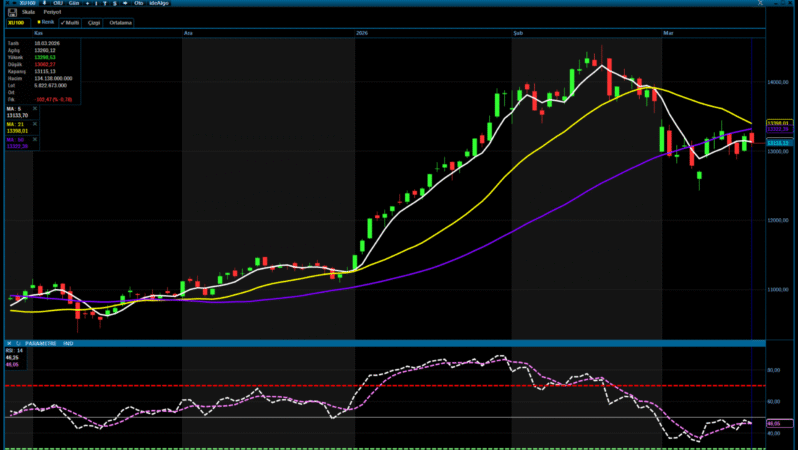Click the dollar sign currency icon

(x=114, y=3)
